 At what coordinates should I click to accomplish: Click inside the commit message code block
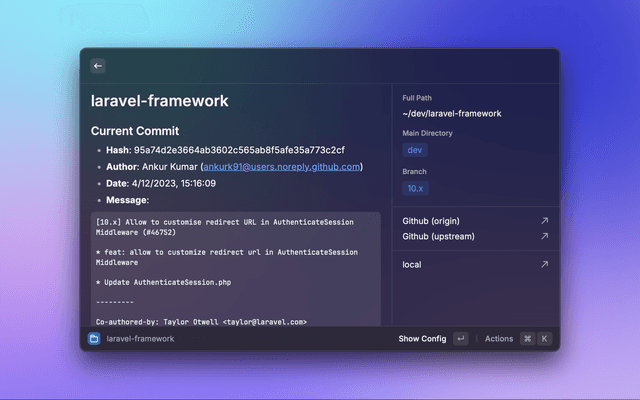click(x=235, y=267)
